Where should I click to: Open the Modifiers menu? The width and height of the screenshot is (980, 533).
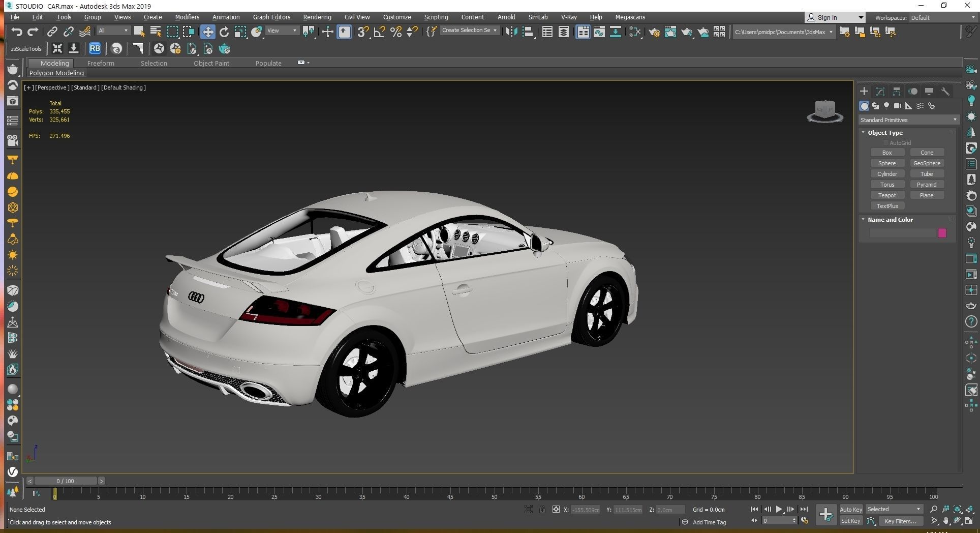[x=187, y=17]
